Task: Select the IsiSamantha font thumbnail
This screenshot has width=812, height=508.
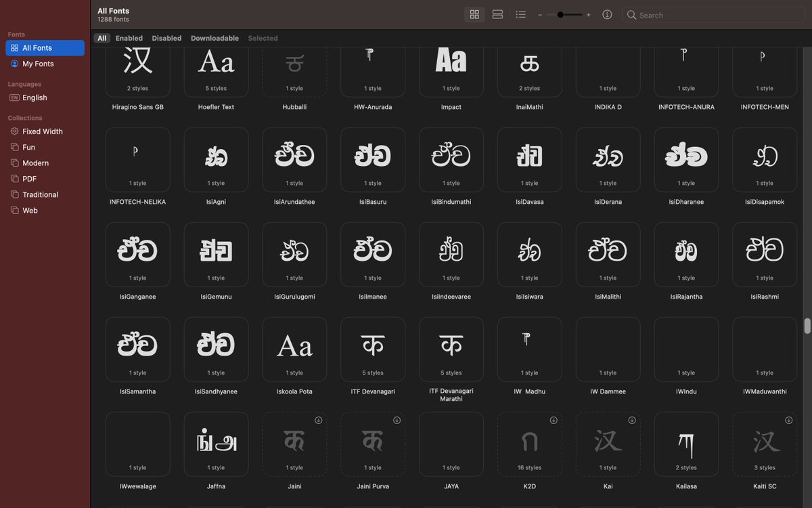Action: point(137,350)
